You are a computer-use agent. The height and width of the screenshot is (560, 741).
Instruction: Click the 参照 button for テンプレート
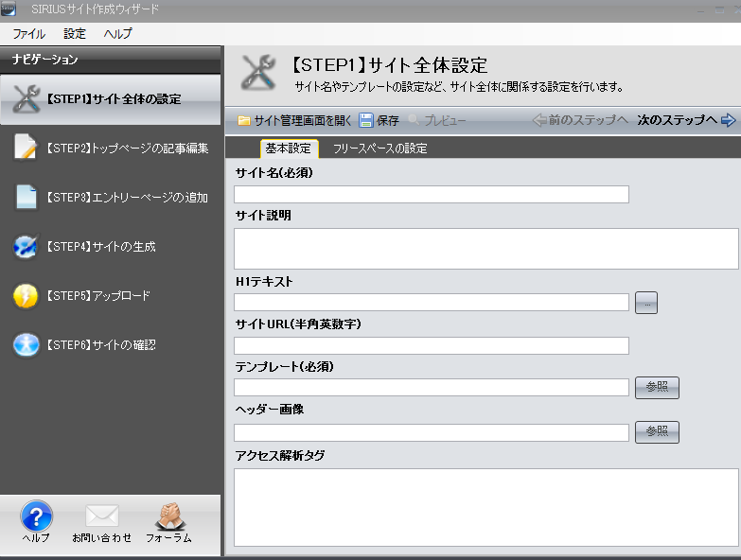click(x=657, y=388)
